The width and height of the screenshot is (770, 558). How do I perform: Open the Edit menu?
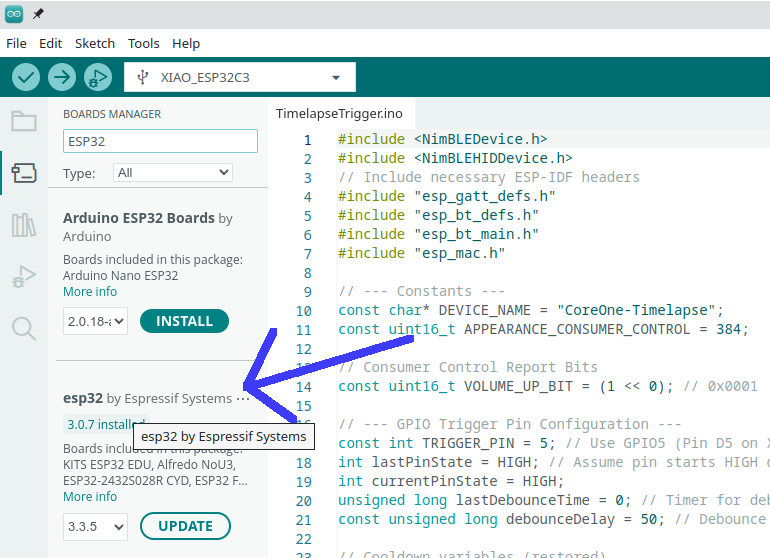click(51, 44)
